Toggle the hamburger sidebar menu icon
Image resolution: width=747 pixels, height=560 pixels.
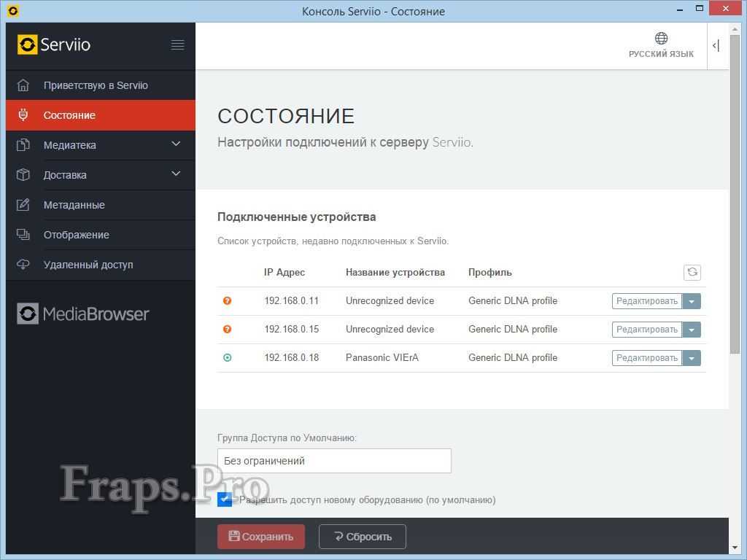pos(178,44)
